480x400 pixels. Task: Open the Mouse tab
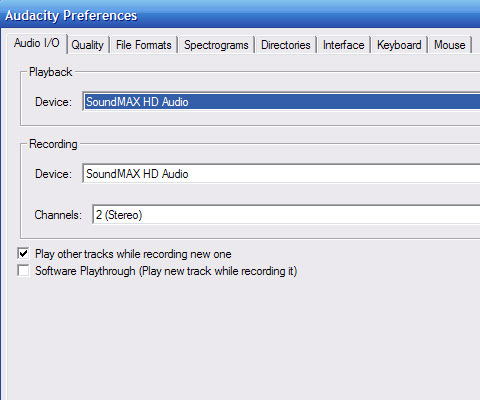pyautogui.click(x=450, y=45)
